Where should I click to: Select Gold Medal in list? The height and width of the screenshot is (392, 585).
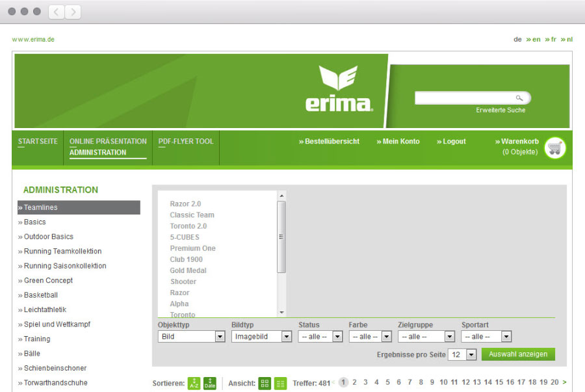188,270
